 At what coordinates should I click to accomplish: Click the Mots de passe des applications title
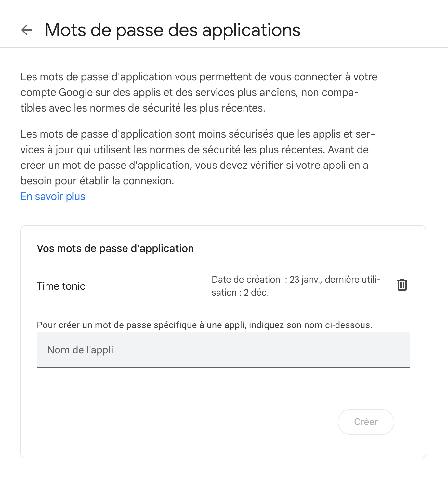[173, 30]
